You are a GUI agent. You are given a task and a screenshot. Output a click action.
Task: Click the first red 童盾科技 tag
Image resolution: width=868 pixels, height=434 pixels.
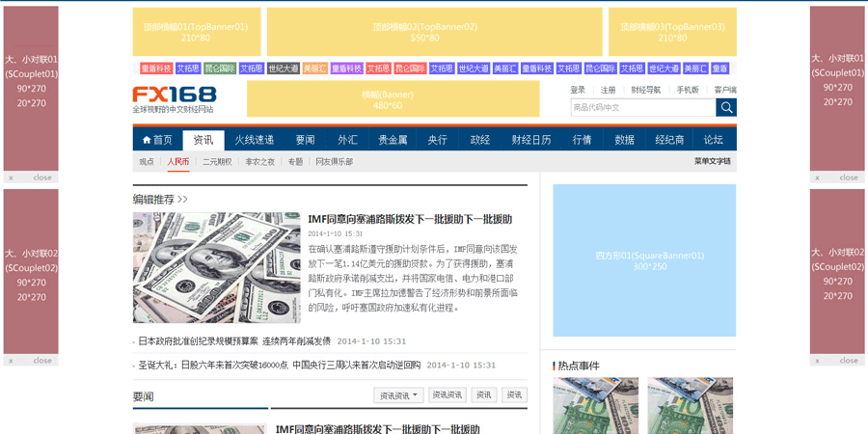pos(155,68)
